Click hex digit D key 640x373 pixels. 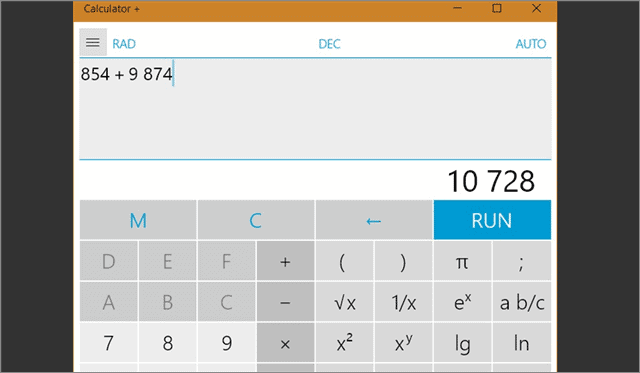109,261
